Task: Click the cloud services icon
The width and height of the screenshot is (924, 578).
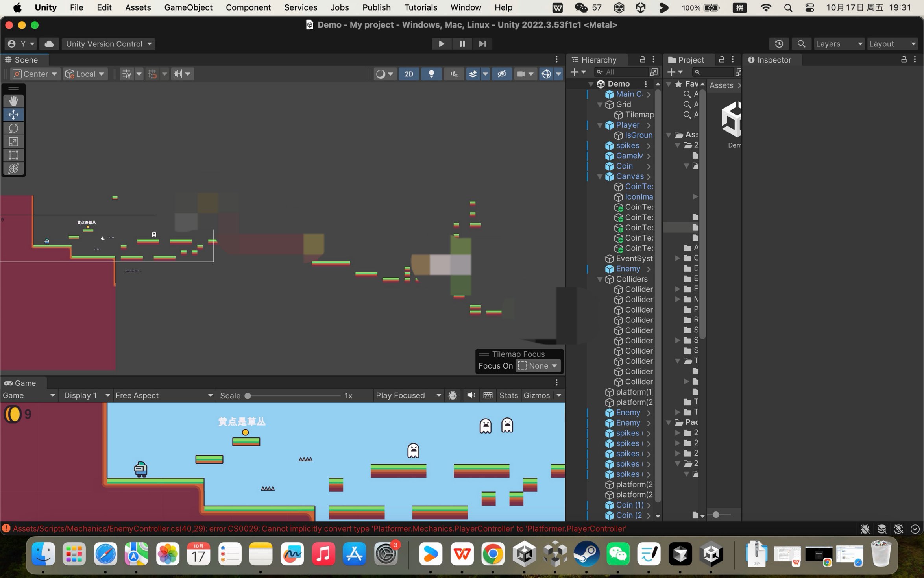Action: click(x=49, y=44)
